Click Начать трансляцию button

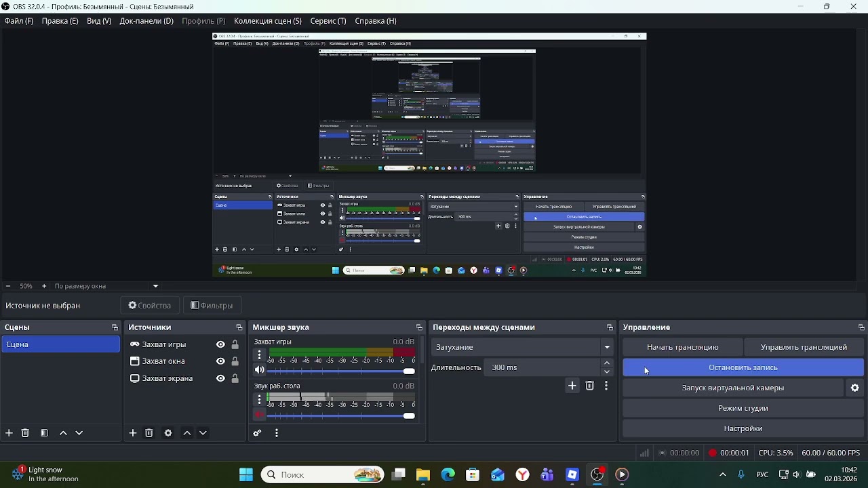click(x=683, y=347)
